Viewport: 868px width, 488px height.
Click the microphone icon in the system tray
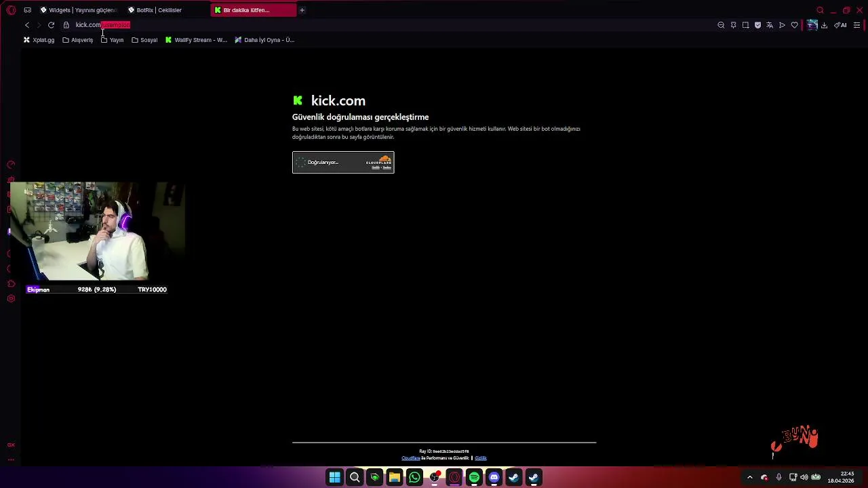pyautogui.click(x=778, y=478)
